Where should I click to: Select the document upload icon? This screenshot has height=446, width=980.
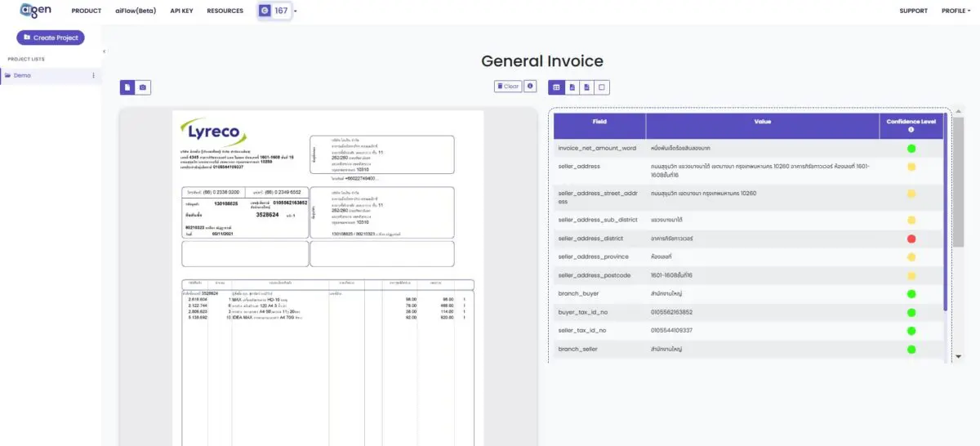(127, 87)
